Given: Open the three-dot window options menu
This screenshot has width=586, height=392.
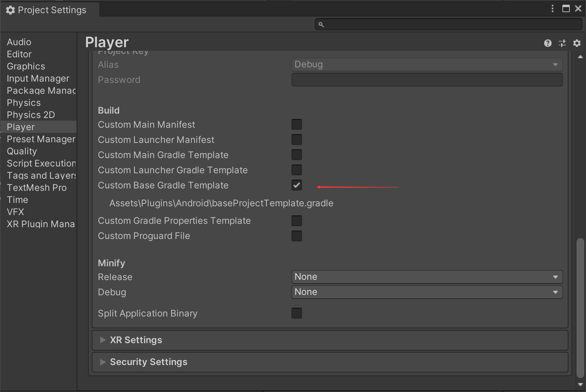Looking at the screenshot, I should (552, 9).
